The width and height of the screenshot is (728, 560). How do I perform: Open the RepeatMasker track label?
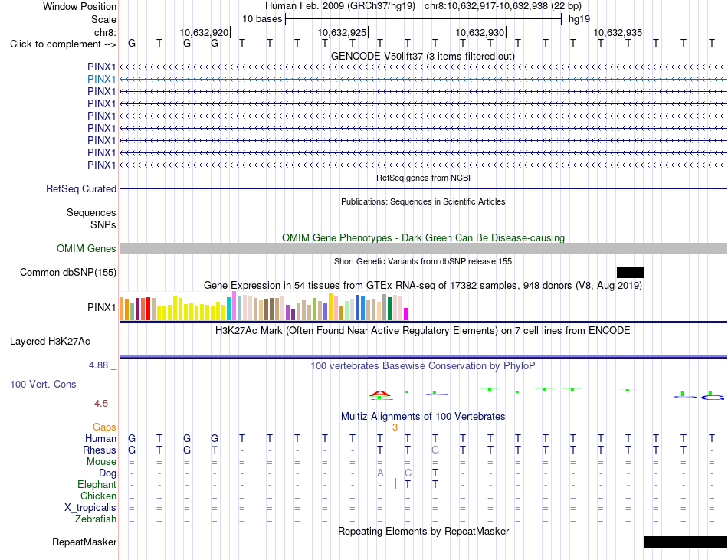tap(84, 542)
